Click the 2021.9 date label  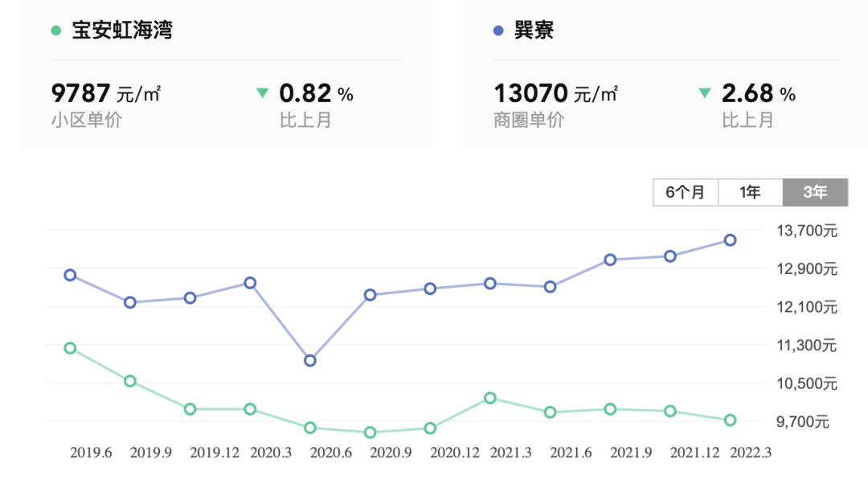point(631,452)
